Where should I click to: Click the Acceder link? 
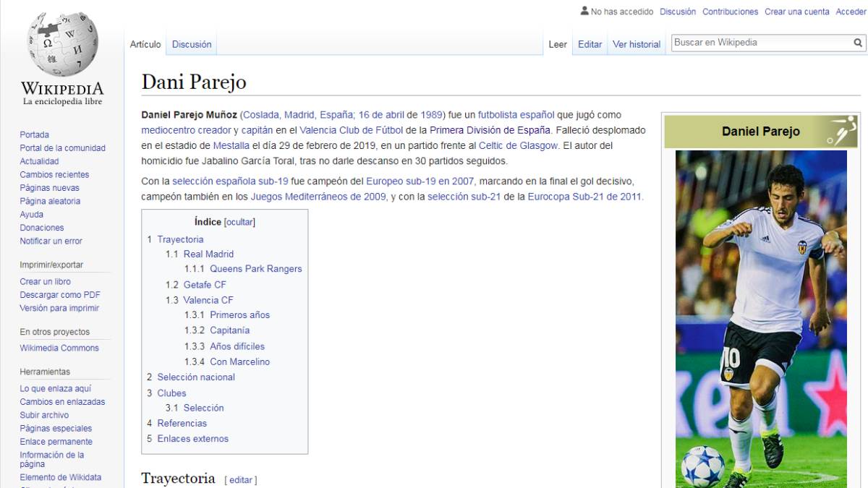click(x=851, y=12)
